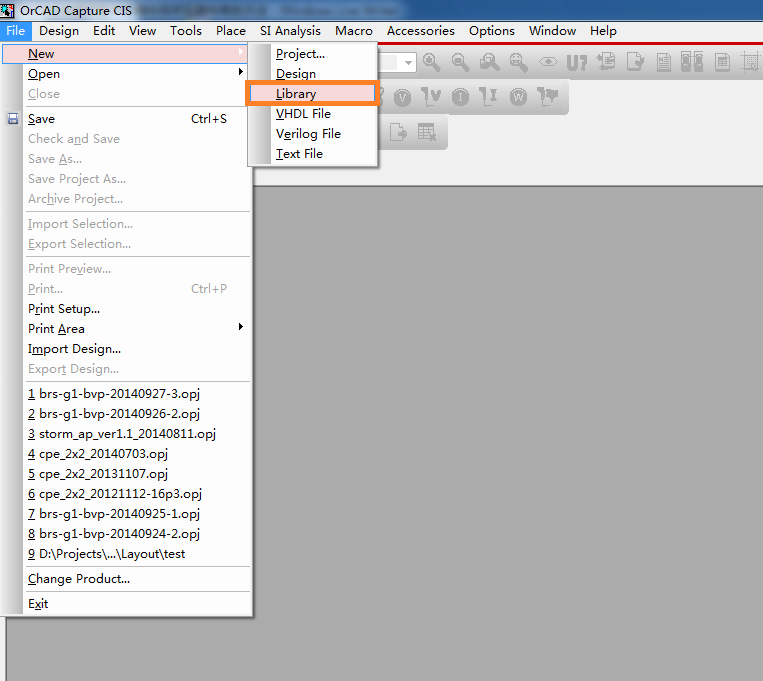This screenshot has width=763, height=681.
Task: Toggle the Snap to Grid icon
Action: 750,62
